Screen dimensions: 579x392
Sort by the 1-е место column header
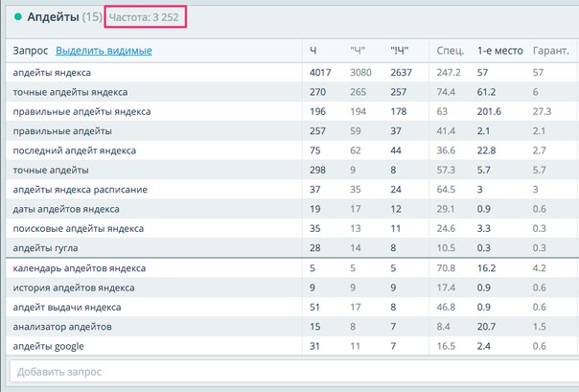(x=500, y=51)
